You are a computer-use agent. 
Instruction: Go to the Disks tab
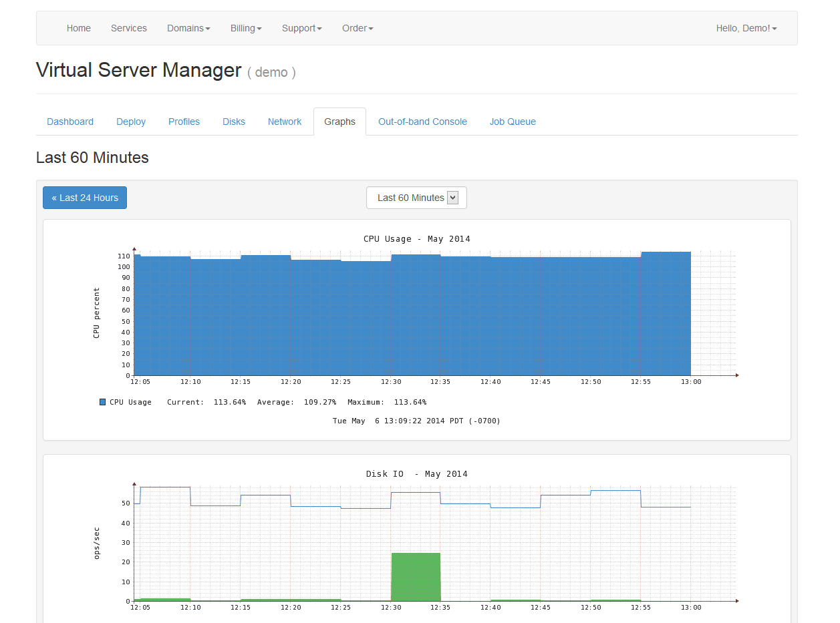[234, 122]
